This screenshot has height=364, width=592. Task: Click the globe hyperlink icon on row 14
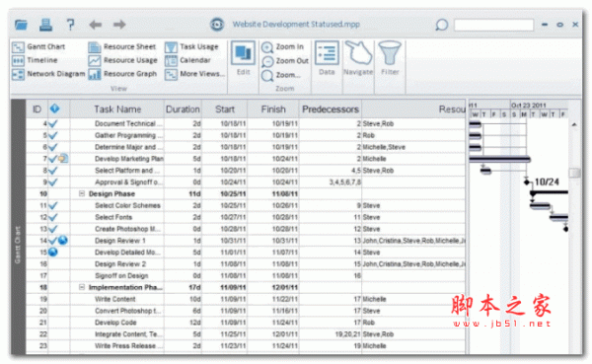(x=63, y=240)
